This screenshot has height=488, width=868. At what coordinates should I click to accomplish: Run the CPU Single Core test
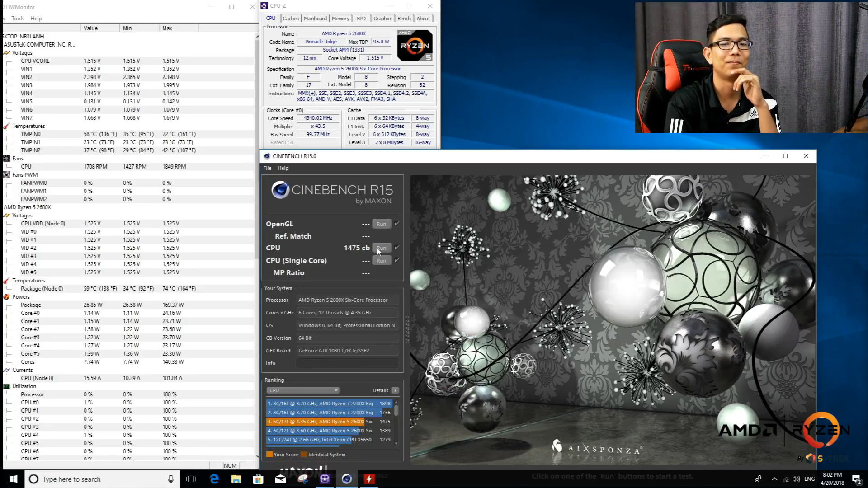pyautogui.click(x=381, y=261)
